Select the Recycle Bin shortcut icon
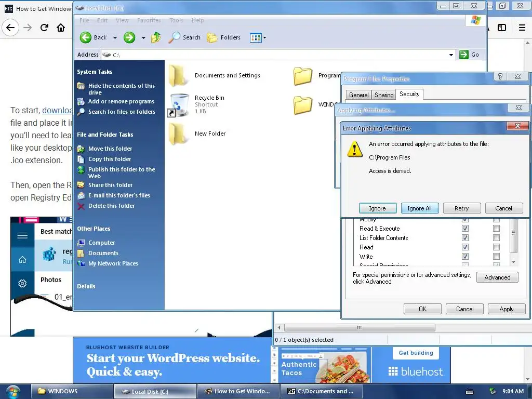532x399 pixels. pos(179,105)
